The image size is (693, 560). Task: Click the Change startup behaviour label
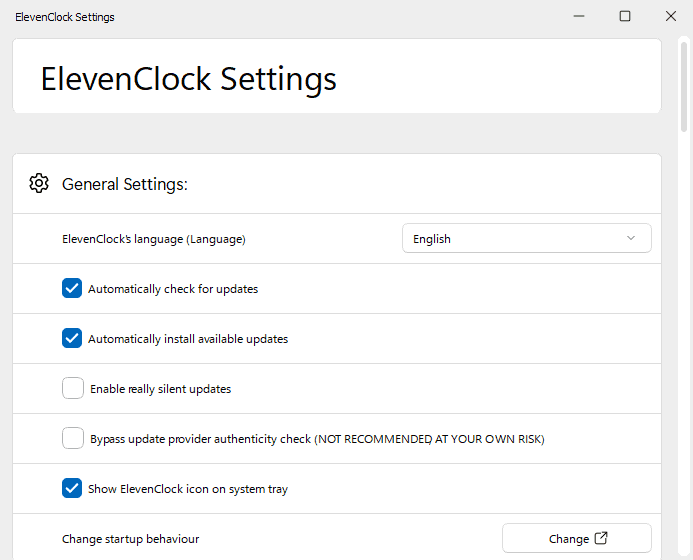click(x=130, y=539)
